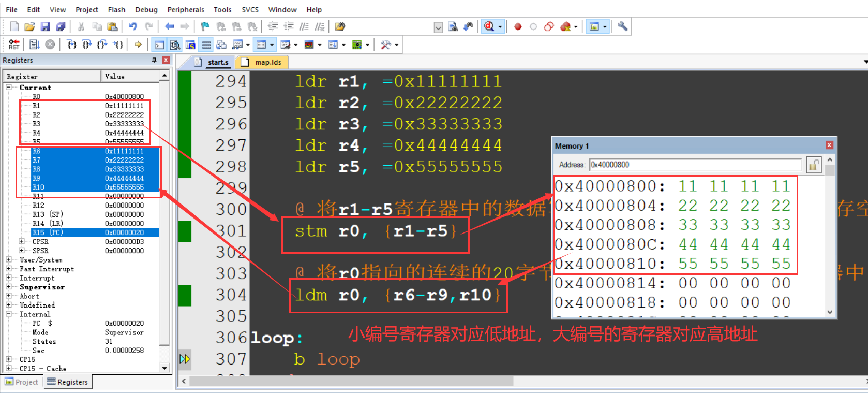The width and height of the screenshot is (868, 393).
Task: Navigate backwards with blue arrow
Action: pos(169,26)
